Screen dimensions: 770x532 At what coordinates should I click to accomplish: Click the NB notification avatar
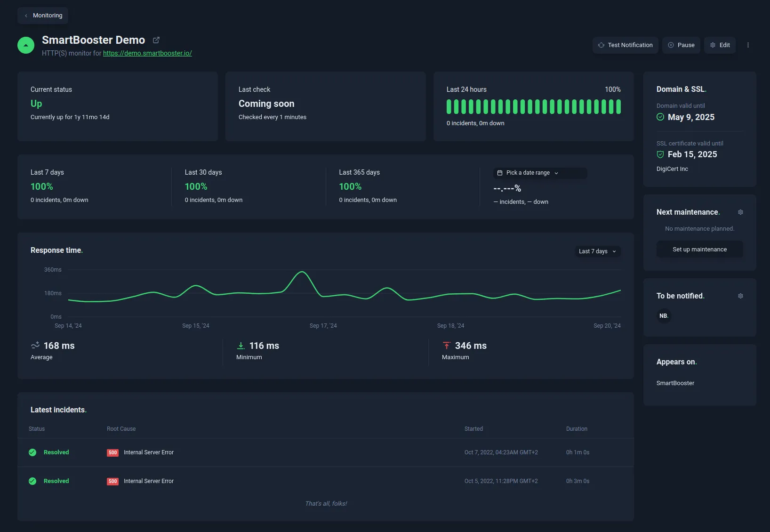664,316
